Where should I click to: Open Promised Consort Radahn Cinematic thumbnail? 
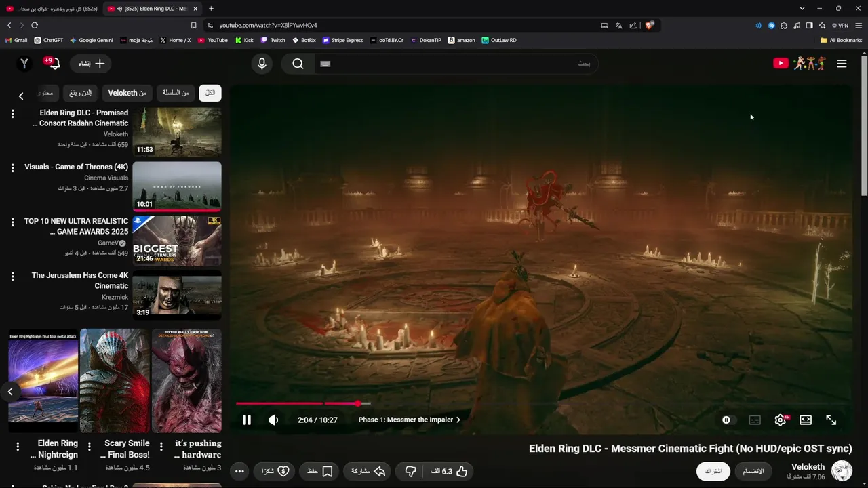[177, 131]
